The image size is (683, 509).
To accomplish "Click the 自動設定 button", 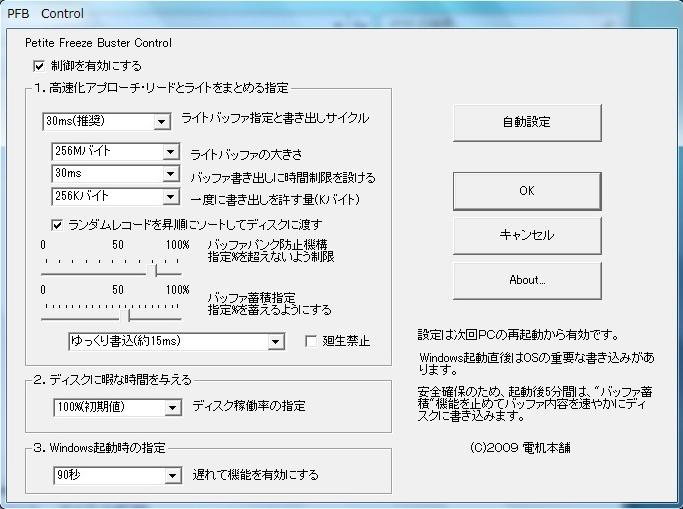I will tap(527, 122).
